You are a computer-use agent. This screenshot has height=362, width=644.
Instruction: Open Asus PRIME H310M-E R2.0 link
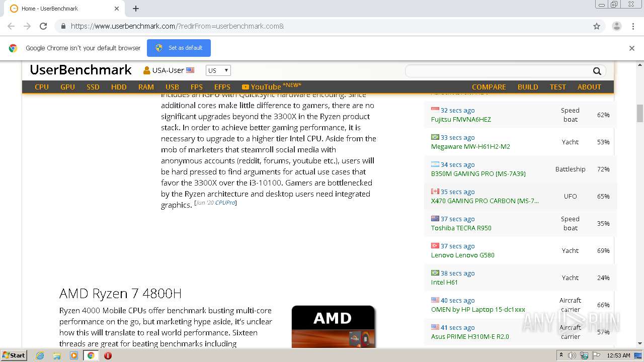point(470,336)
